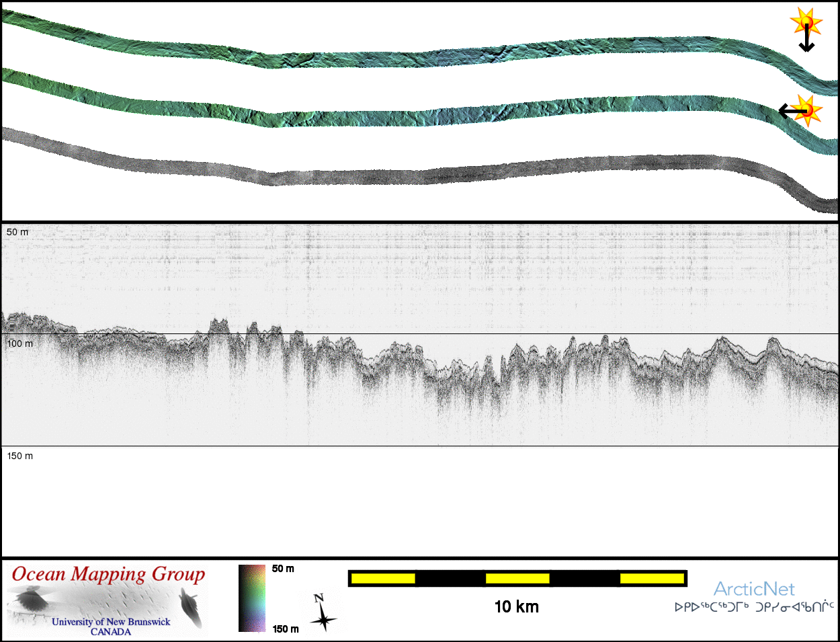Click the 150 m depth label
Screen dimensions: 840x642
[20, 456]
